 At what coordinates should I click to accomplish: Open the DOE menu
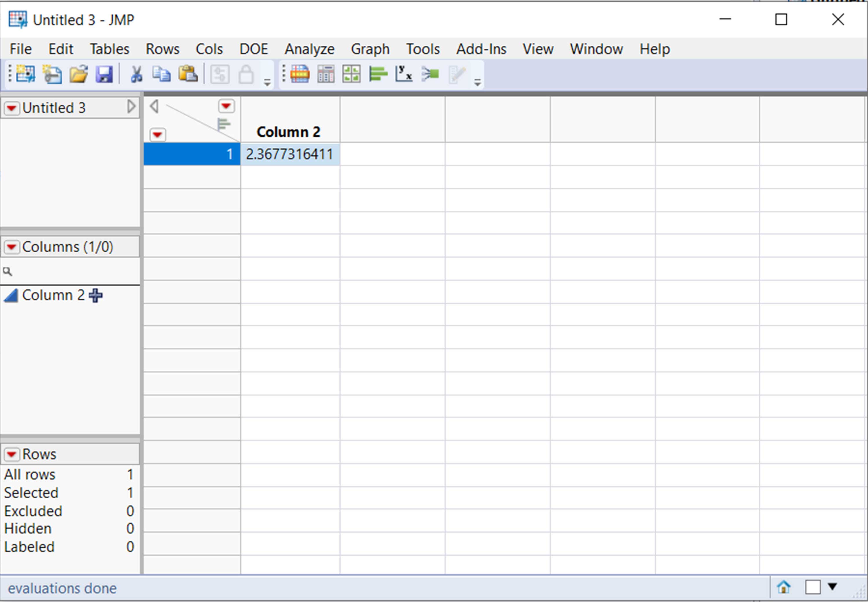254,49
